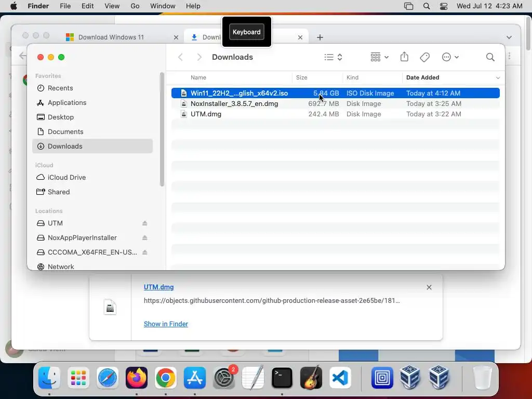
Task: Open Terminal from the Dock
Action: tap(282, 378)
